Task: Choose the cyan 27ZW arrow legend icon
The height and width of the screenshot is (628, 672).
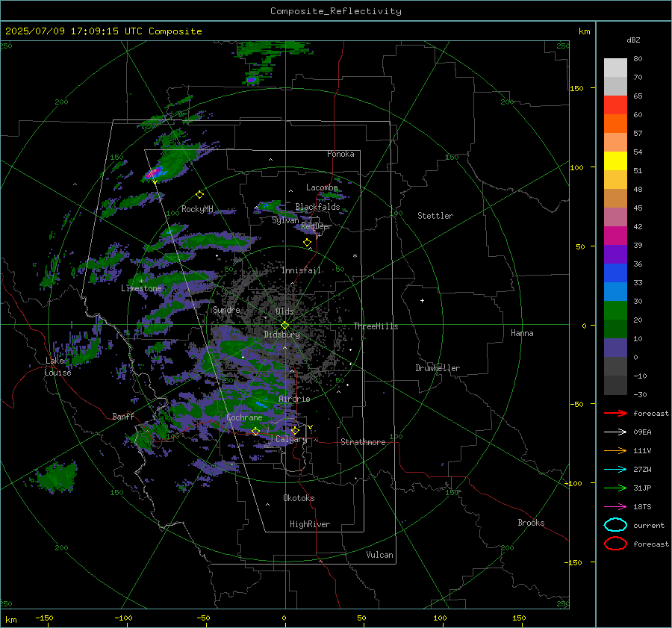Action: (615, 470)
